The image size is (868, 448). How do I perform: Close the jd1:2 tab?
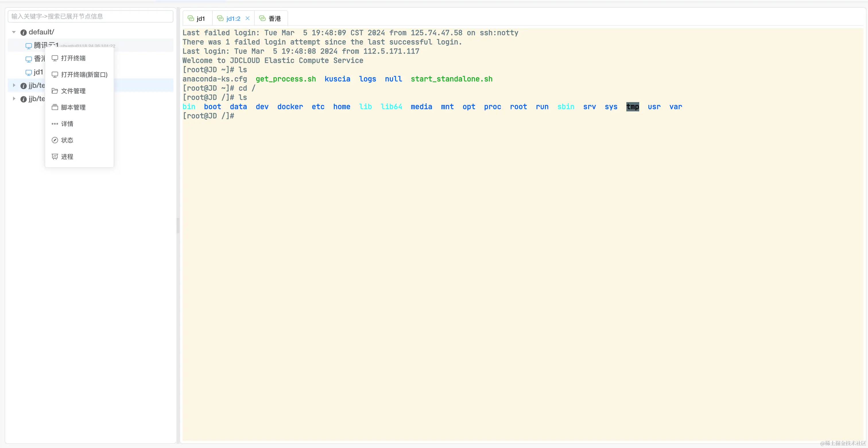click(x=247, y=19)
